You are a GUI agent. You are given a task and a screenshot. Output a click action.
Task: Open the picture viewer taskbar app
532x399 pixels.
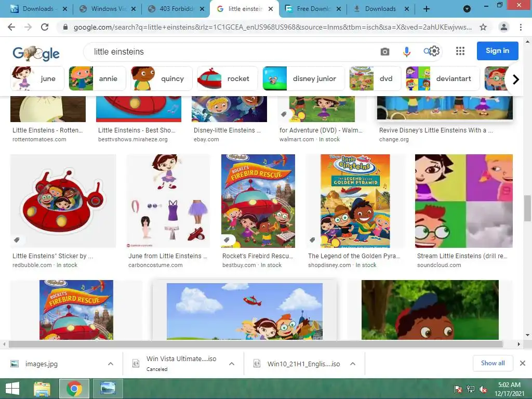108,389
